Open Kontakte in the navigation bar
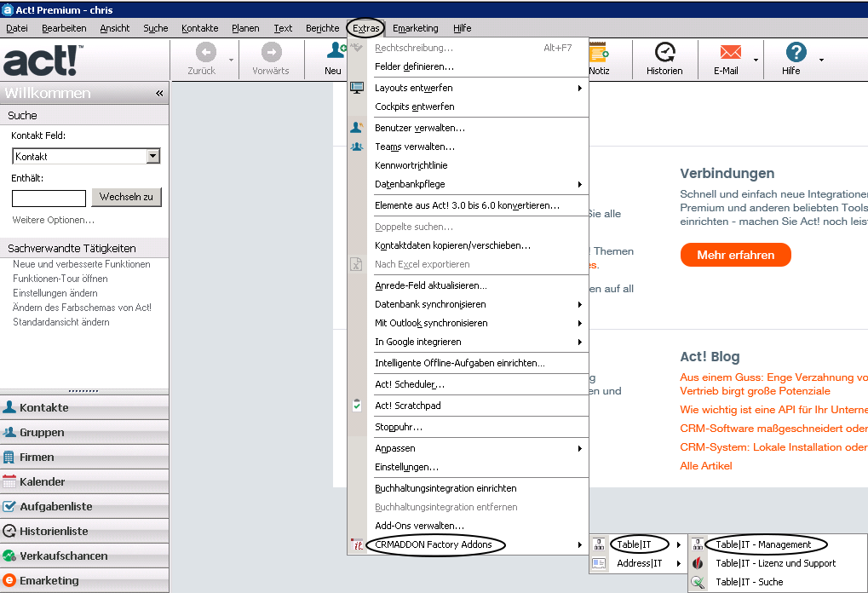This screenshot has width=868, height=593. (84, 407)
